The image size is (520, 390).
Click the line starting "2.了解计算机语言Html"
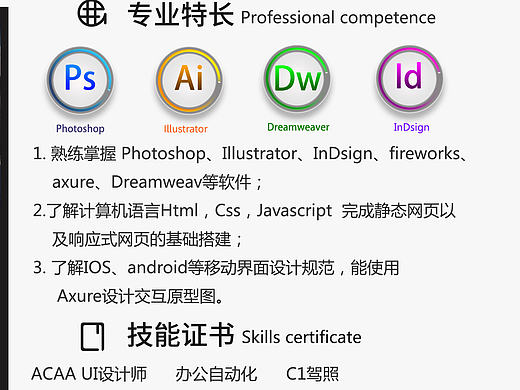(x=244, y=211)
